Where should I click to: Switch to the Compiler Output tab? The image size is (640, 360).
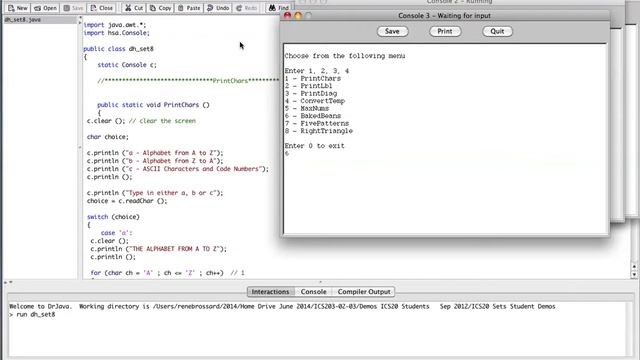(364, 292)
